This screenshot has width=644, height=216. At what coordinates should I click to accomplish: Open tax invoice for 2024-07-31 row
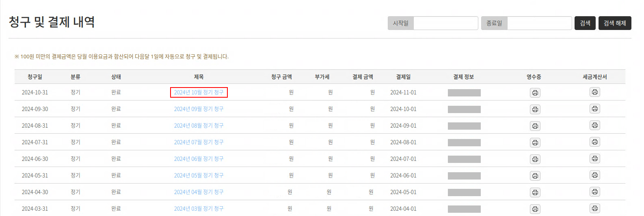pyautogui.click(x=594, y=142)
